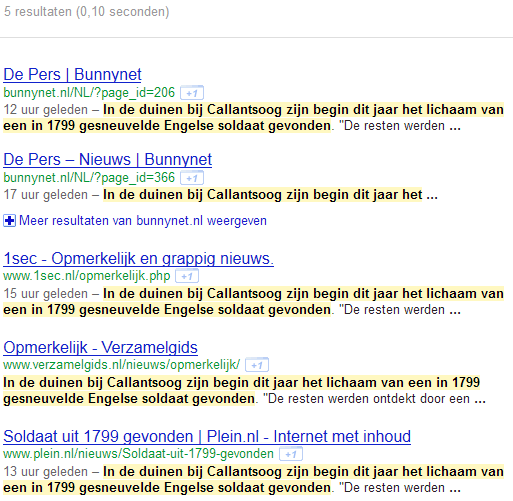Click the '15 uur geleden' timestamp
The height and width of the screenshot is (501, 513).
pyautogui.click(x=46, y=294)
